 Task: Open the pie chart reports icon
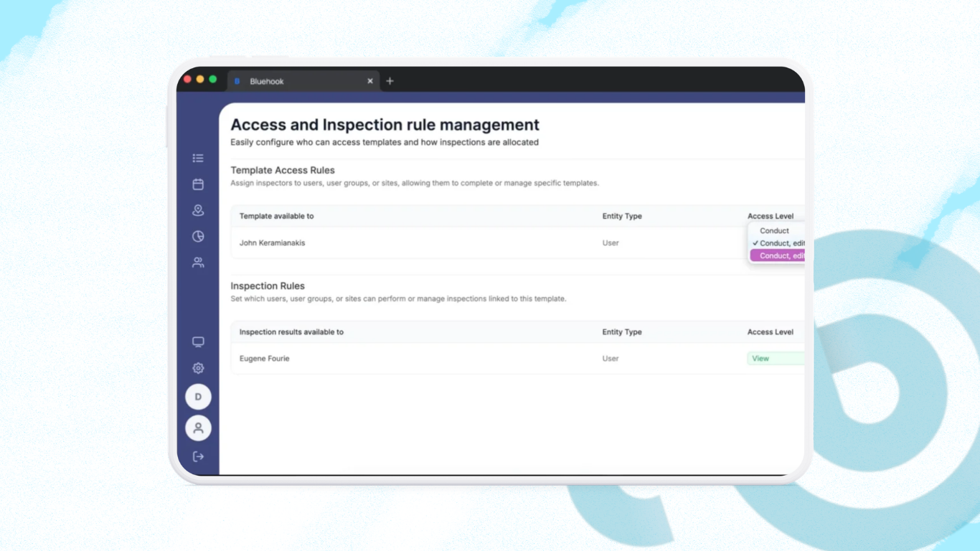pos(198,236)
